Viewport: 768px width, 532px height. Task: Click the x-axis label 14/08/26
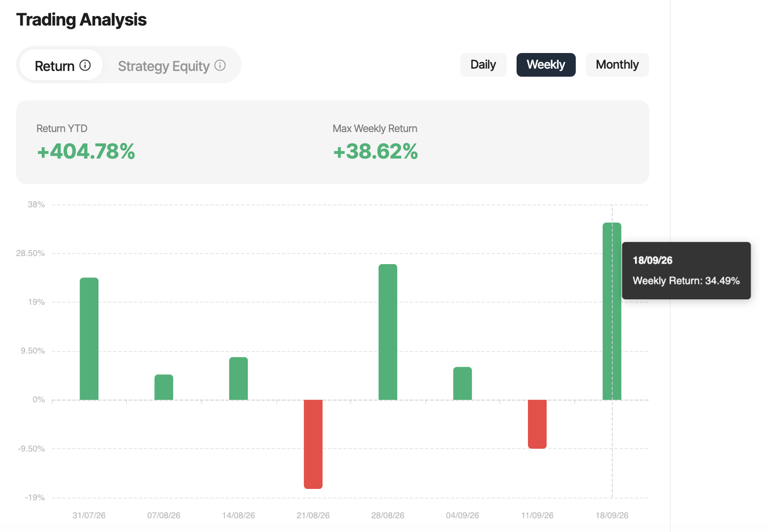(239, 515)
